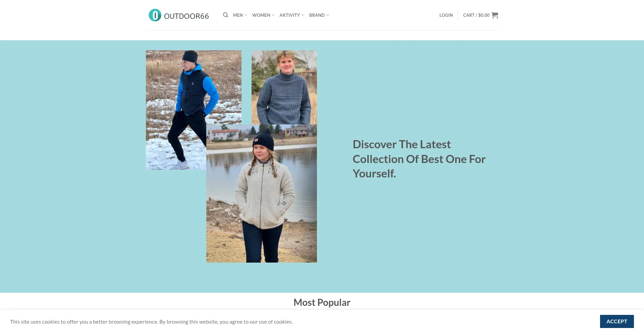The height and width of the screenshot is (333, 644).
Task: Expand the AKTIVITY dropdown chevron
Action: point(303,15)
